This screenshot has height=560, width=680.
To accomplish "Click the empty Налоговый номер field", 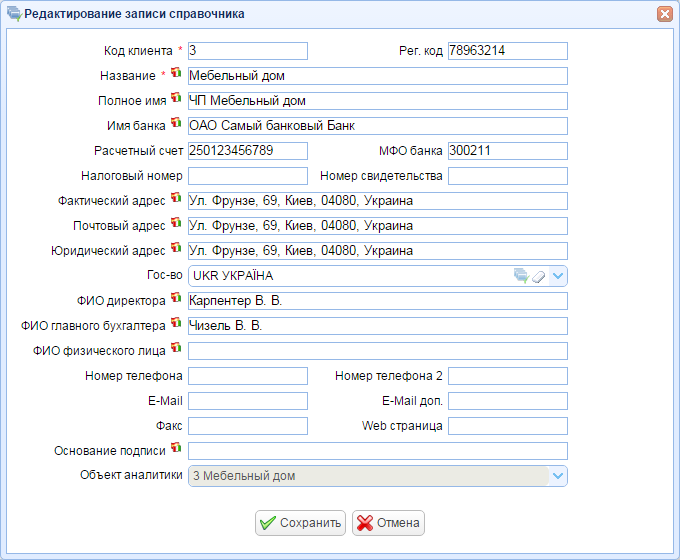I will coord(248,176).
